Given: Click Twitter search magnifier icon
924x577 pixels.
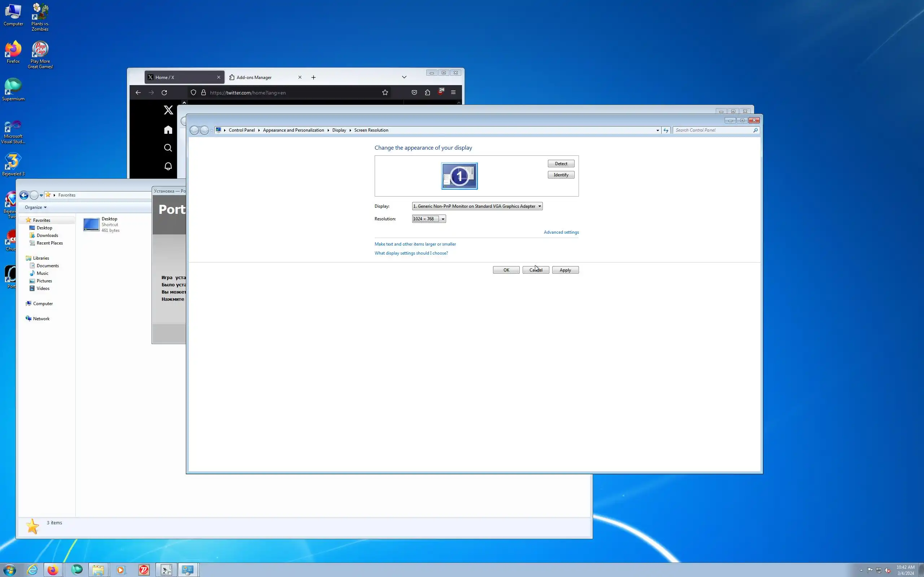Looking at the screenshot, I should [x=168, y=148].
